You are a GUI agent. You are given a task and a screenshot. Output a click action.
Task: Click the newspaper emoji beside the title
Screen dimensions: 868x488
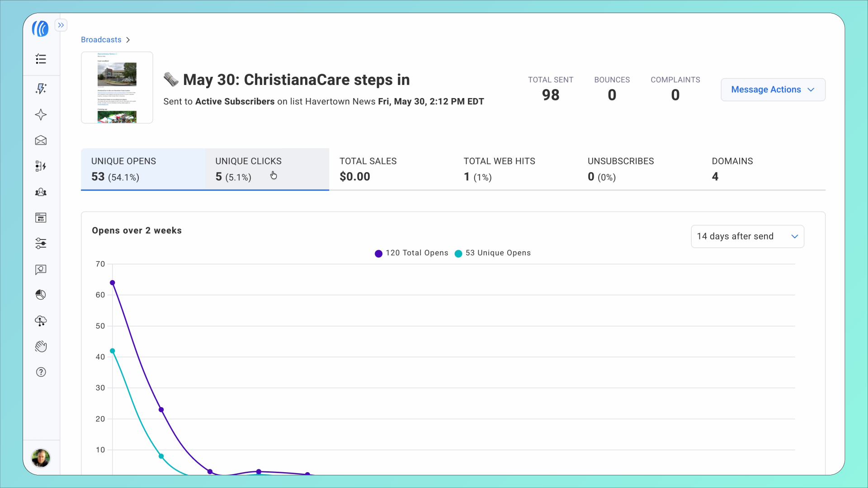click(x=171, y=80)
